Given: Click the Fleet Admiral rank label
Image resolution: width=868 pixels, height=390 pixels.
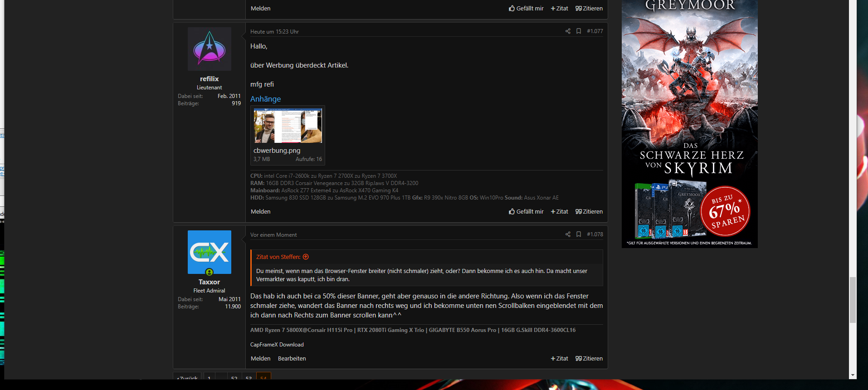Looking at the screenshot, I should coord(209,291).
